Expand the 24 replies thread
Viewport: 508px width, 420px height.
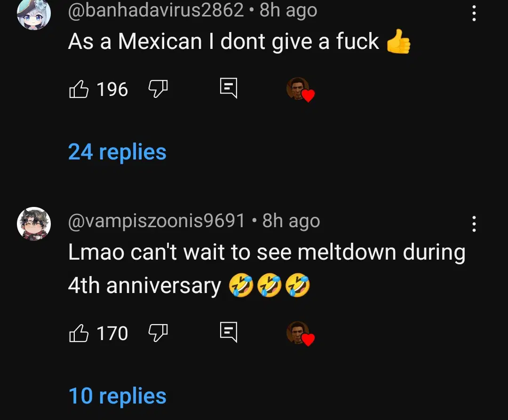[x=117, y=152]
